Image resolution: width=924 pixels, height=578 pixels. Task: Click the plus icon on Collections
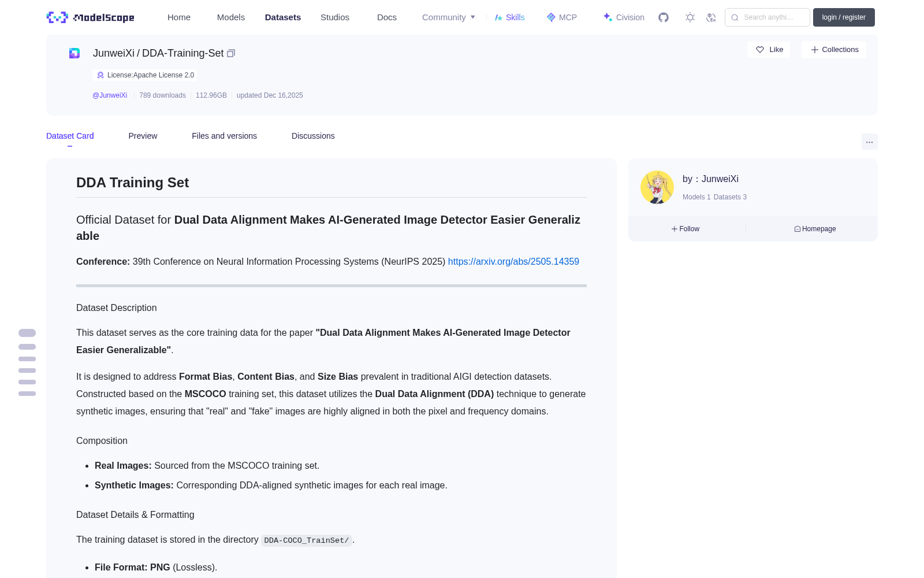coord(815,50)
